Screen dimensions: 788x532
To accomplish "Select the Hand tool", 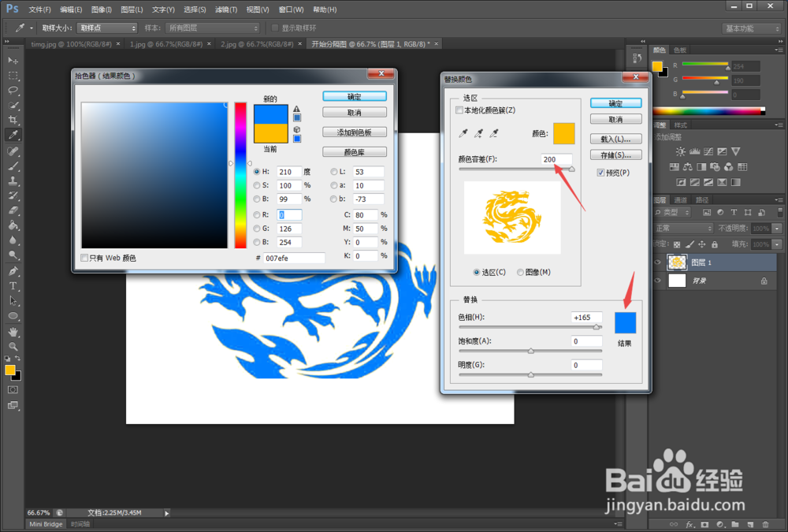I will (13, 332).
